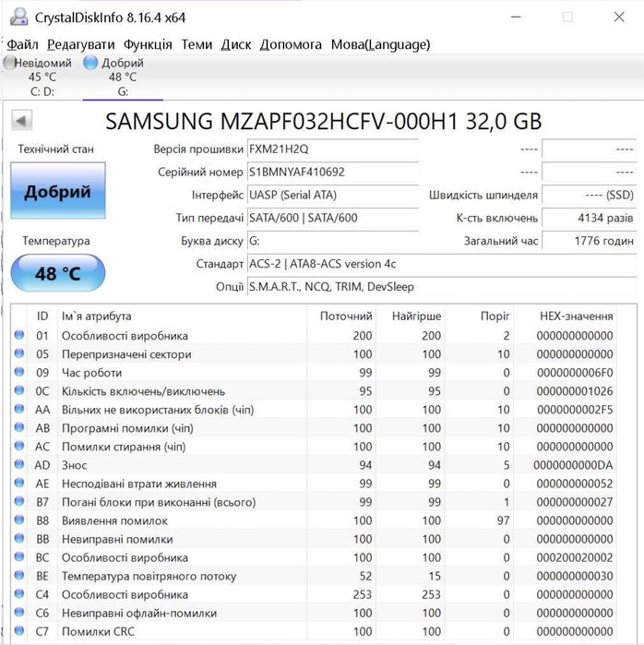644x645 pixels.
Task: Click the serial number field S1BMNYAF410692
Action: point(333,172)
